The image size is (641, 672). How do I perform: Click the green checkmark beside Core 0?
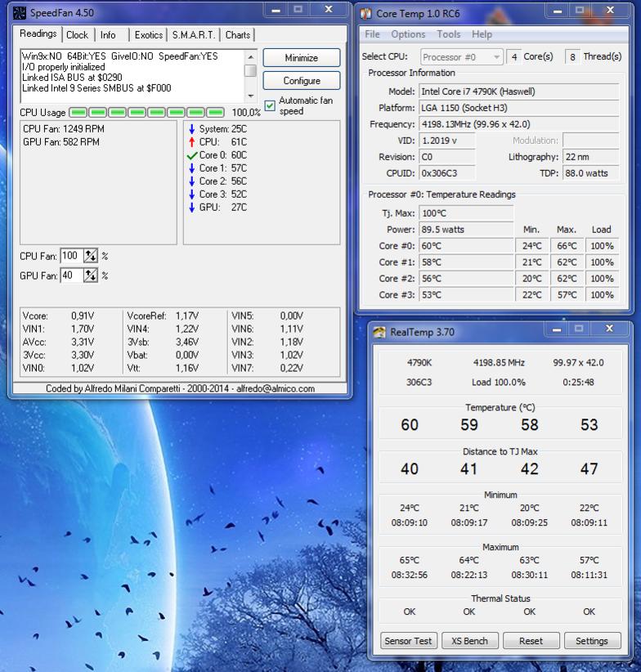(192, 155)
